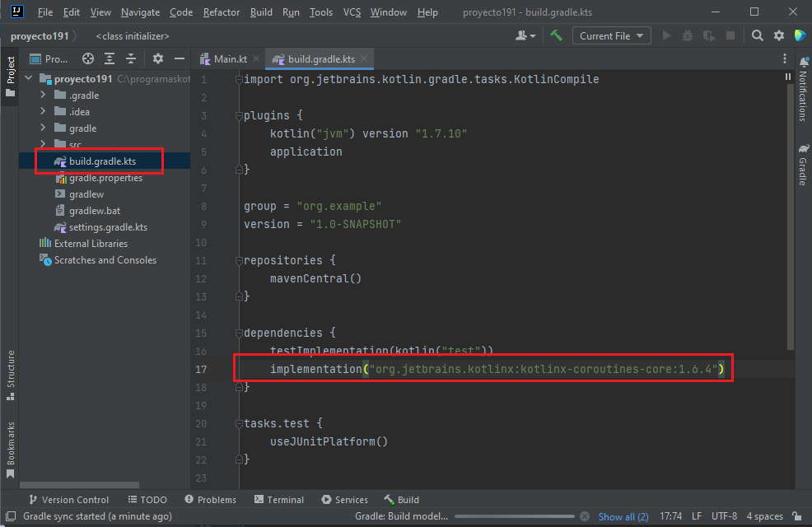This screenshot has height=527, width=812.
Task: Open the Gradle tool window on right
Action: click(803, 165)
